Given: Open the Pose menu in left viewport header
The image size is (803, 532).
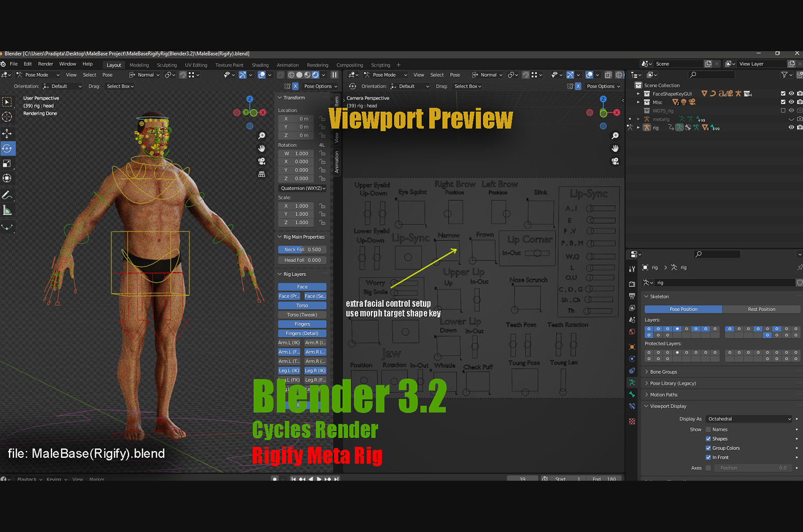Looking at the screenshot, I should coord(107,75).
